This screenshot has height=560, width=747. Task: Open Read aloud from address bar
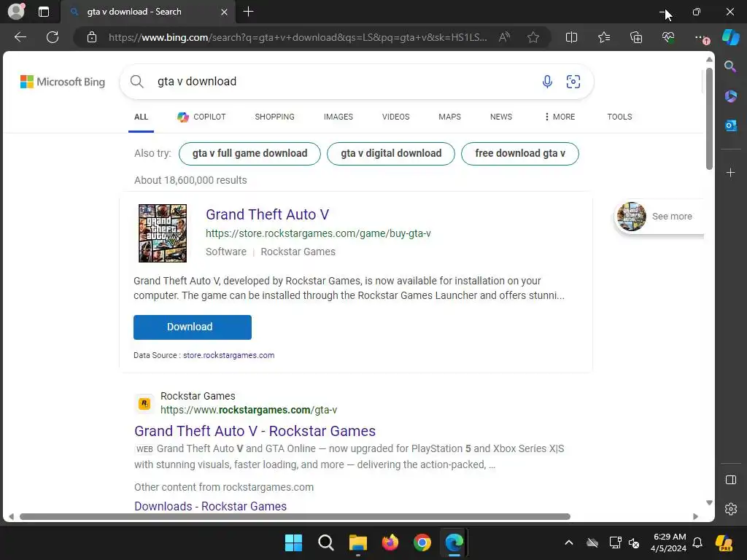pos(504,37)
